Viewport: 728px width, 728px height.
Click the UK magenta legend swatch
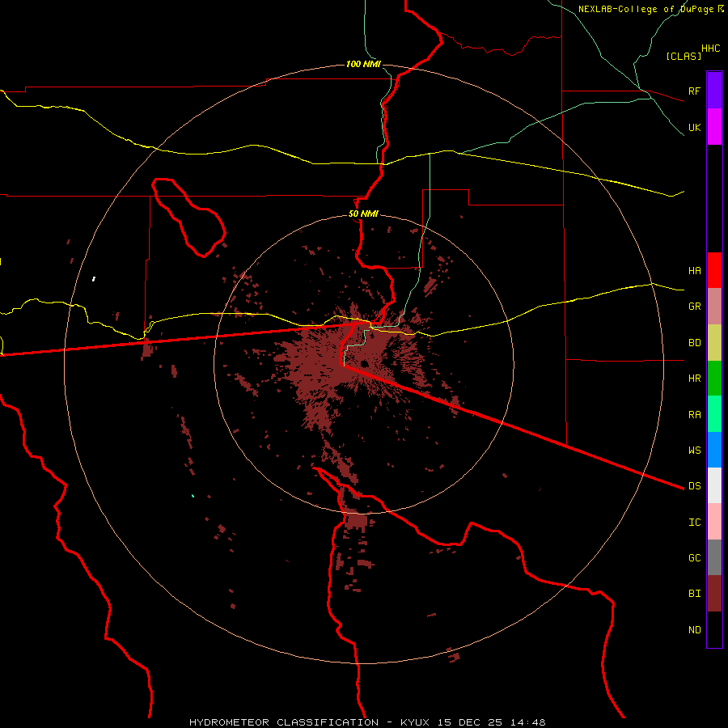pyautogui.click(x=714, y=127)
